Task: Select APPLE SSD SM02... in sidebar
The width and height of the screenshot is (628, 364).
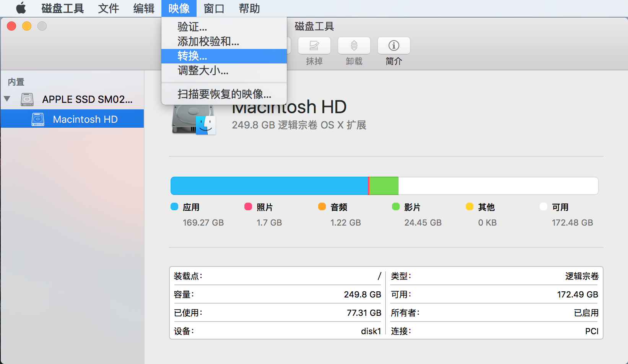Action: tap(72, 99)
